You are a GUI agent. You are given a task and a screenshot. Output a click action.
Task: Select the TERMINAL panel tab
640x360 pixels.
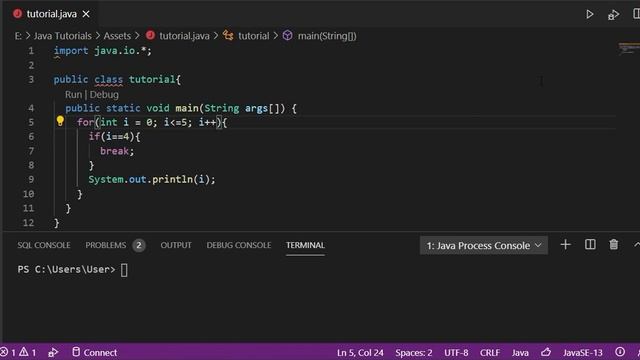pyautogui.click(x=305, y=245)
